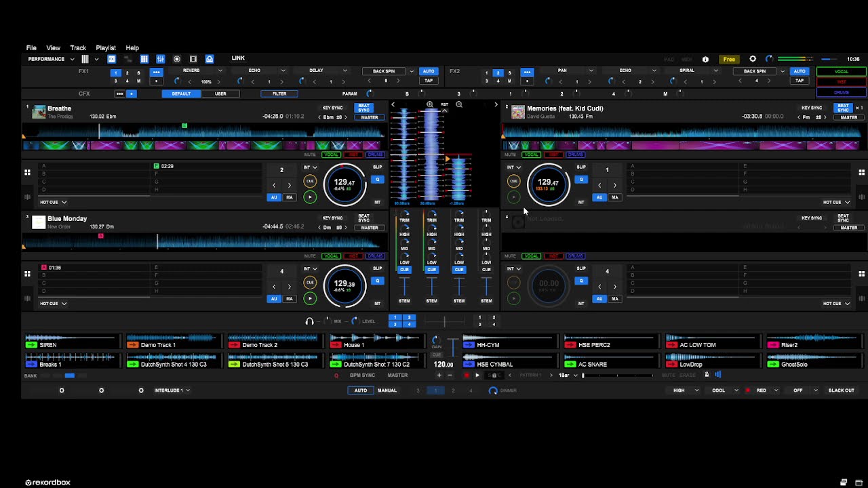Open the video panel film icon

pyautogui.click(x=193, y=59)
